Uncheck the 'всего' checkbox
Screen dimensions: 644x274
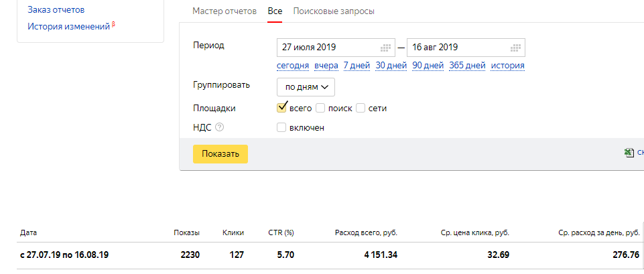coord(282,107)
